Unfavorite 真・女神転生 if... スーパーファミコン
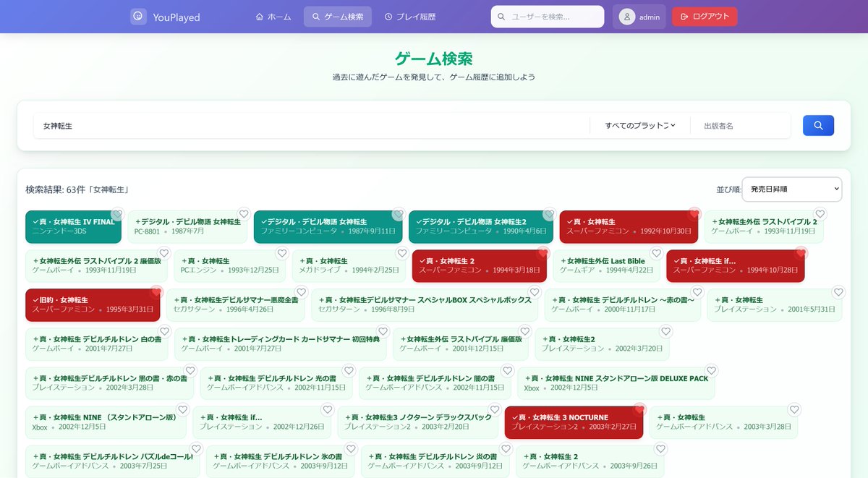This screenshot has height=478, width=868. point(801,253)
